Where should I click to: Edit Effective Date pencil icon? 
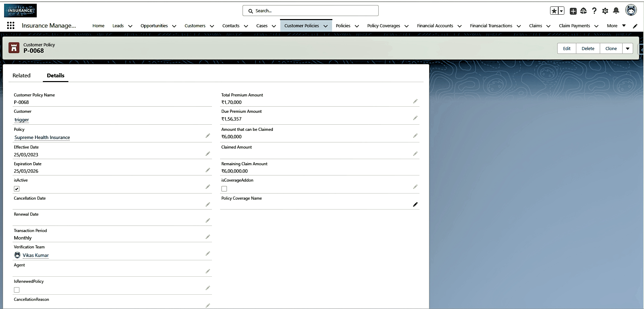tap(208, 154)
